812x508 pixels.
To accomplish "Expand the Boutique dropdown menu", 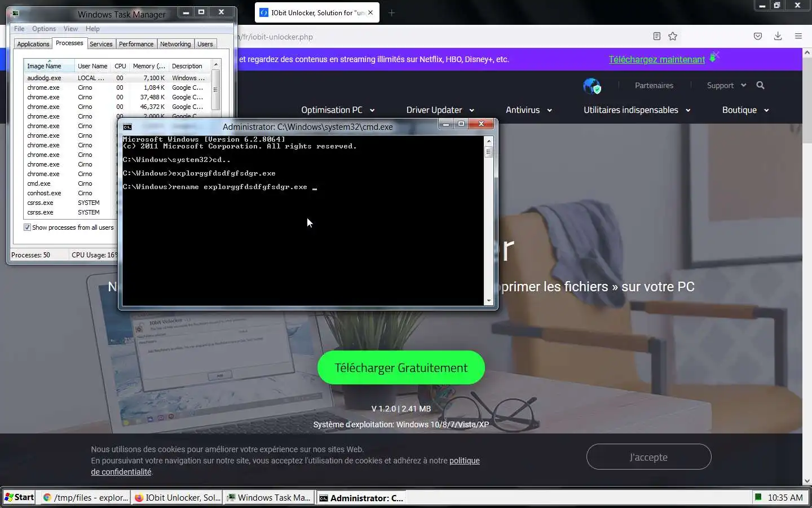I will [745, 110].
